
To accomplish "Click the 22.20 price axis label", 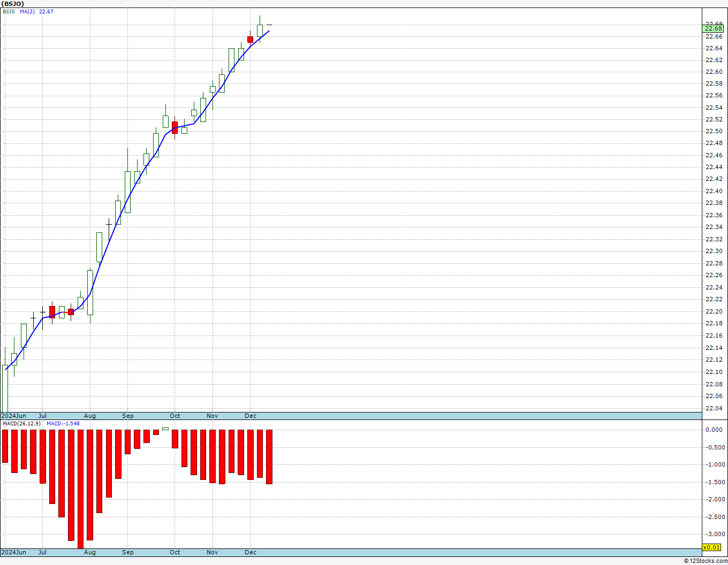I will tap(714, 311).
